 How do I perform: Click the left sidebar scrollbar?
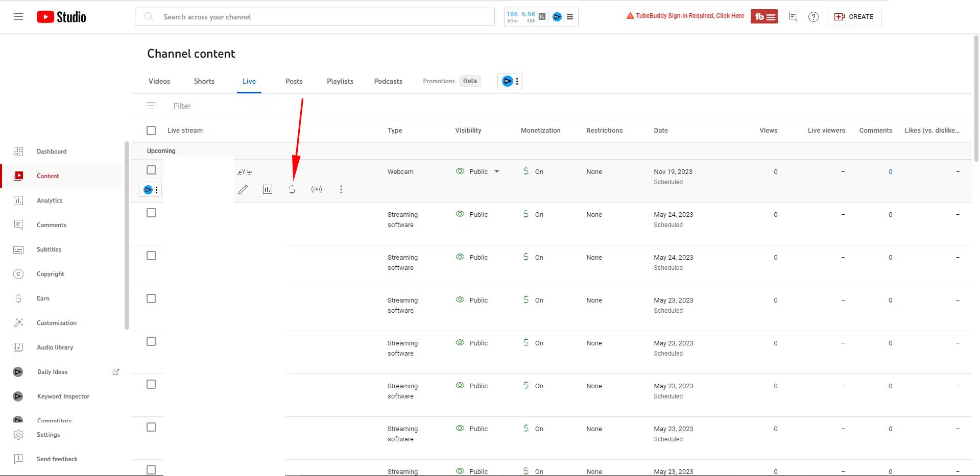coord(127,235)
